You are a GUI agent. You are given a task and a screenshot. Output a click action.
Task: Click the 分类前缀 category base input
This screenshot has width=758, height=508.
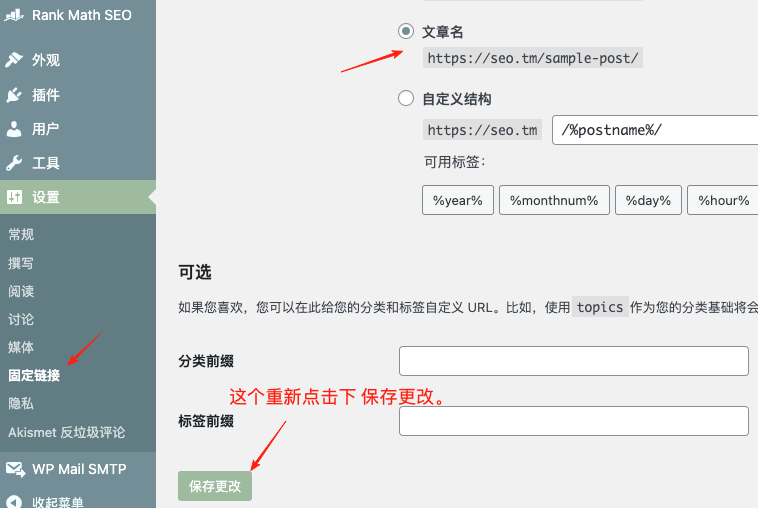pyautogui.click(x=573, y=361)
